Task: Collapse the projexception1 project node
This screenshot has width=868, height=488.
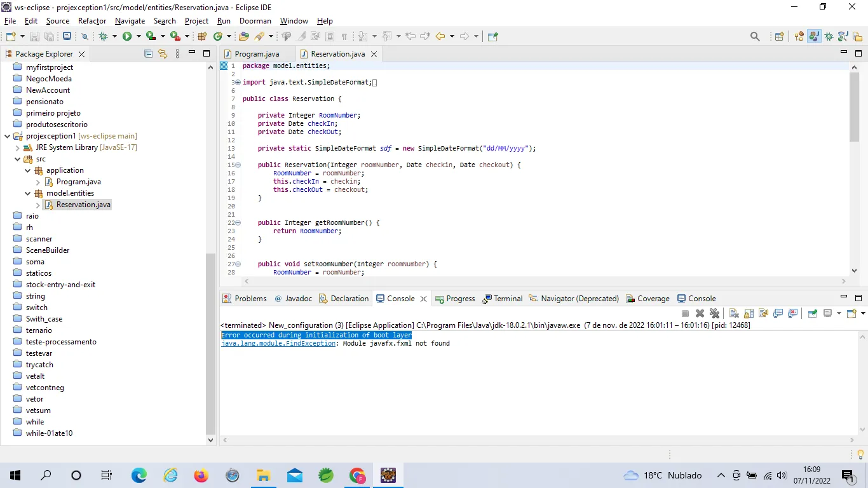Action: [7, 136]
